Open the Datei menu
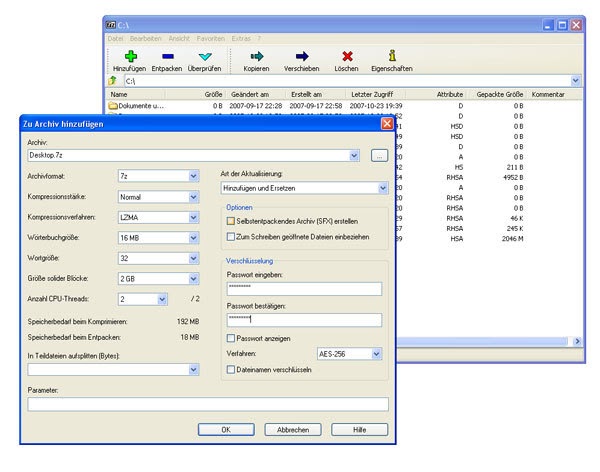 [x=116, y=39]
